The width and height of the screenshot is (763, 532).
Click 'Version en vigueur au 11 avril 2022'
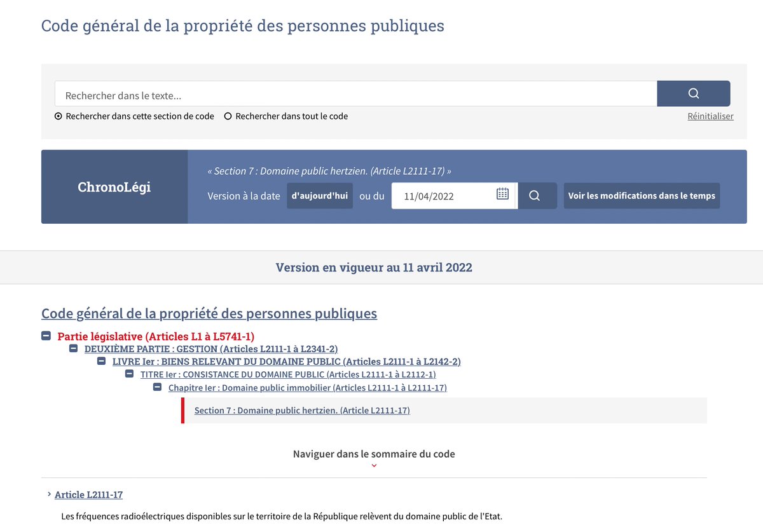374,268
